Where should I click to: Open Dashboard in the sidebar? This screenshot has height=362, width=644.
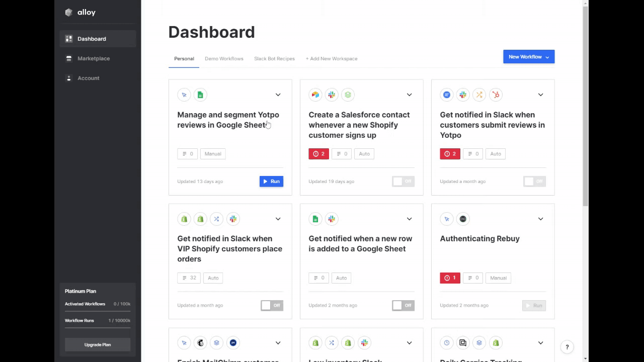pyautogui.click(x=98, y=39)
